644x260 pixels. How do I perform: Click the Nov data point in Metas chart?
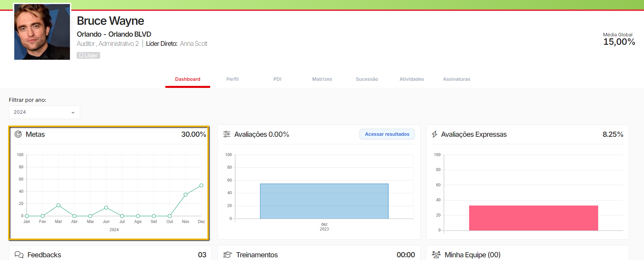coord(185,194)
